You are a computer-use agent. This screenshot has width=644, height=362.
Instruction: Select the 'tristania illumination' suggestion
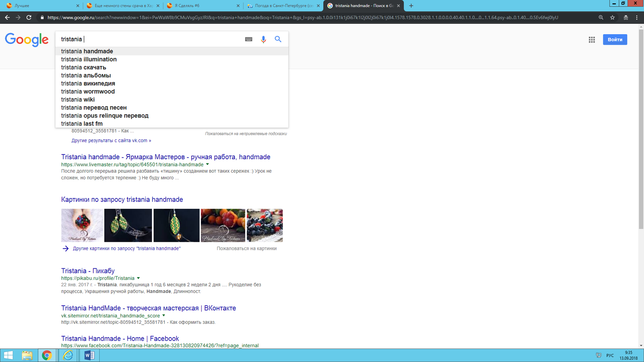click(x=89, y=59)
